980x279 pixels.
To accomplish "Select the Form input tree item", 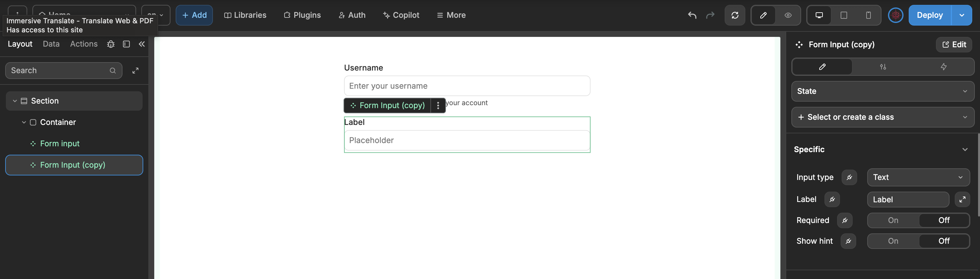I will click(74, 144).
